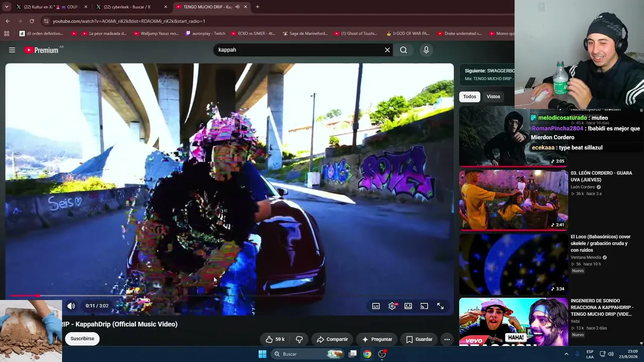Click the youtube.com address bar URL
Image resolution: width=644 pixels, height=362 pixels.
tap(129, 21)
